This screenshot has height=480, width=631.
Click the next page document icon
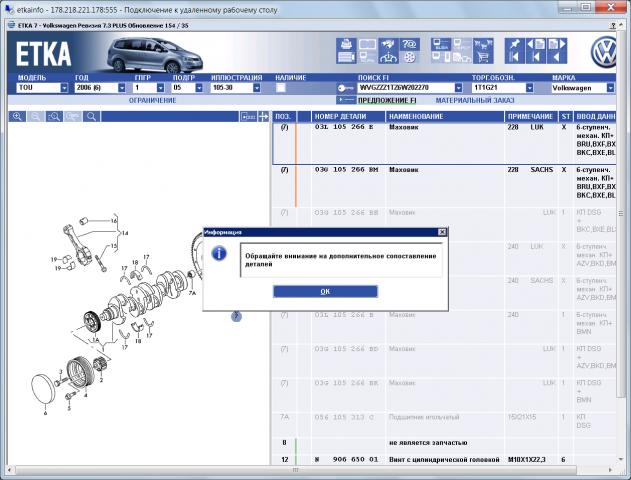click(x=557, y=44)
